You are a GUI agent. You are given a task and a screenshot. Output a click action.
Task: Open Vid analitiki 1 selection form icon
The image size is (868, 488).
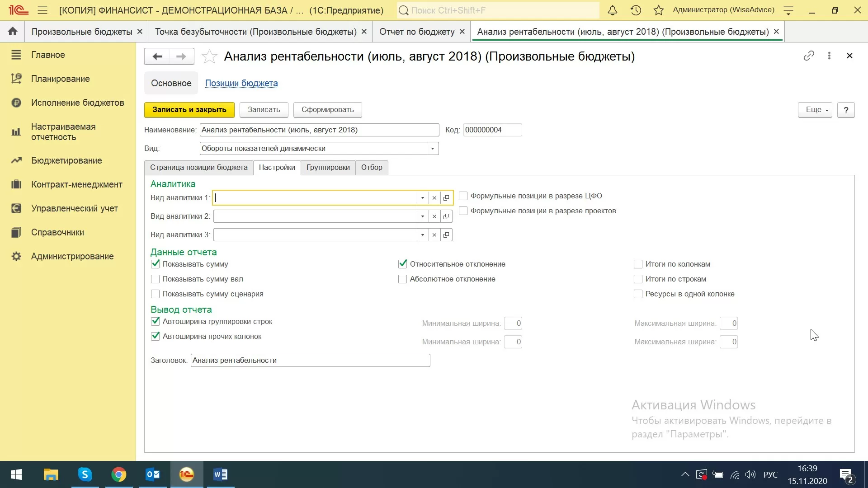click(x=446, y=198)
